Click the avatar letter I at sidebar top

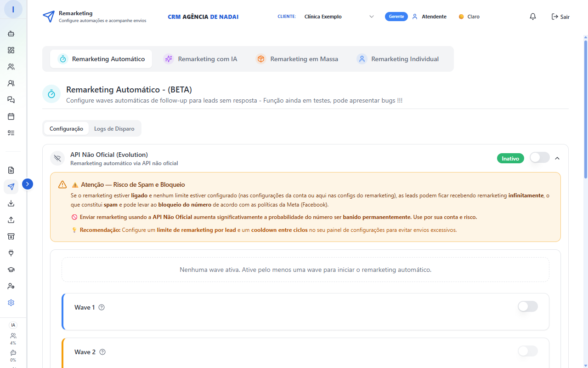[x=13, y=9]
